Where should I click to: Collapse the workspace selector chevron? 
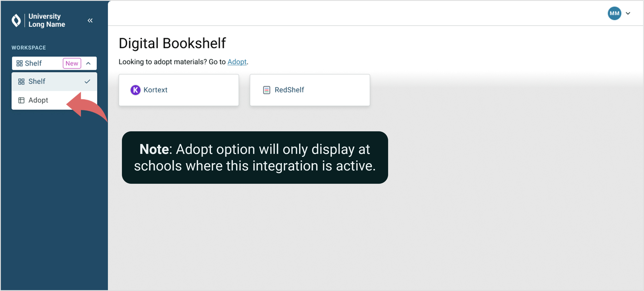click(x=88, y=63)
